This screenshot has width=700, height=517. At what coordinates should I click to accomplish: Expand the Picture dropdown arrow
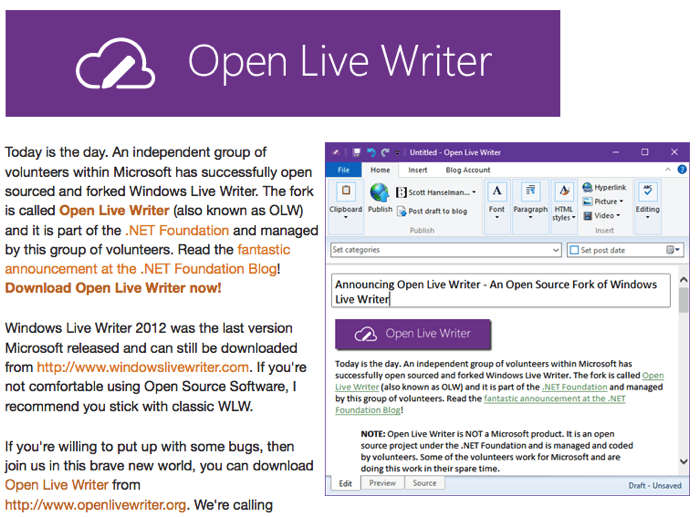pos(621,202)
